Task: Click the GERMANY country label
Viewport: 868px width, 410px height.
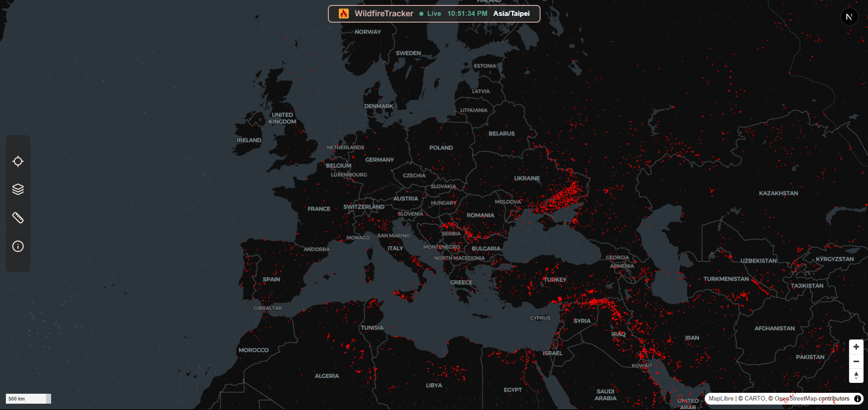Action: [379, 160]
